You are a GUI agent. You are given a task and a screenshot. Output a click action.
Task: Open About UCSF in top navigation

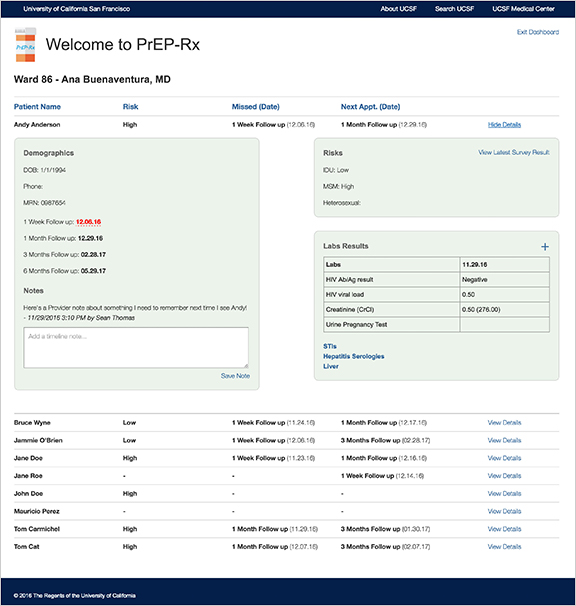pyautogui.click(x=398, y=9)
